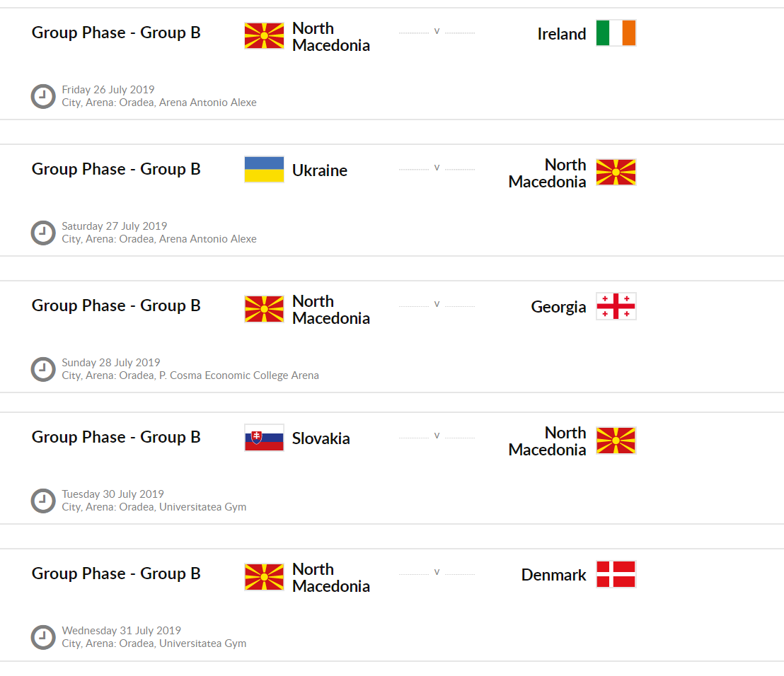Click North Macedonia flag in Ireland match
The width and height of the screenshot is (784, 676).
(x=264, y=36)
